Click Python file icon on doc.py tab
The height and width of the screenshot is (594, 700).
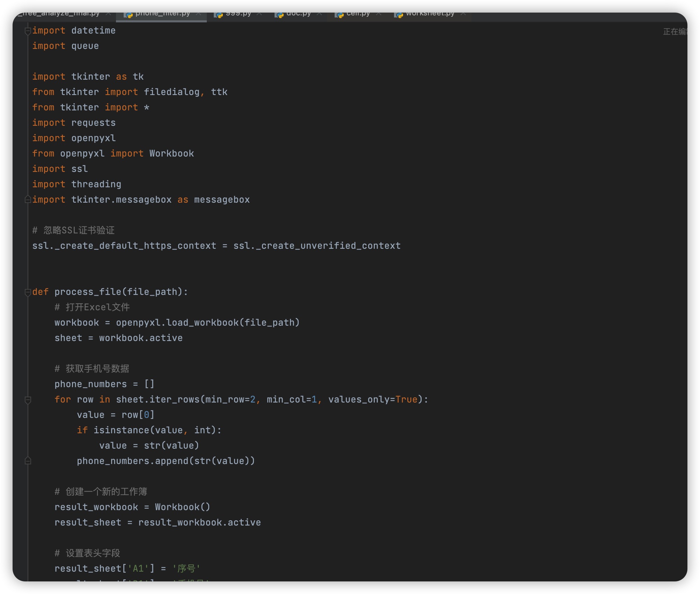point(279,15)
